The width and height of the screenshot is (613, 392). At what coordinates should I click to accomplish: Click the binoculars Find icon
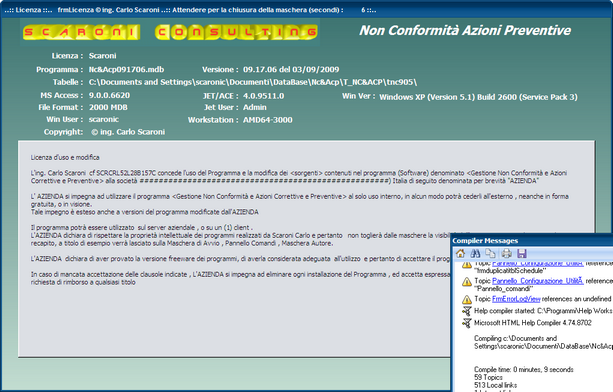click(475, 254)
